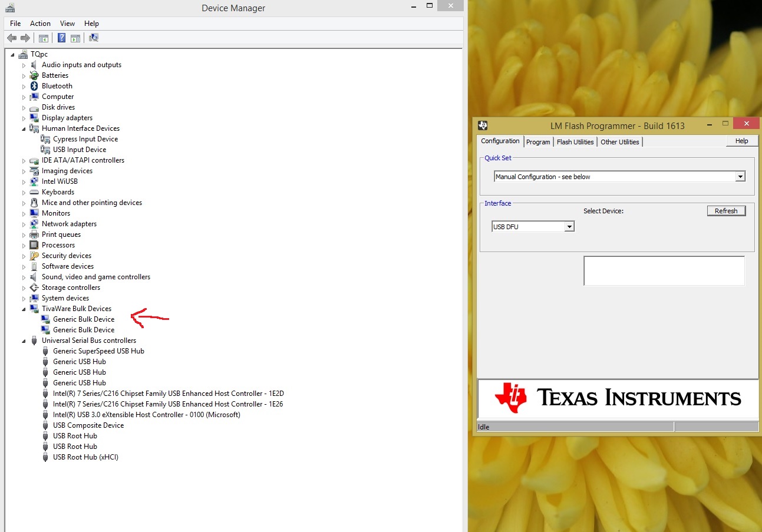This screenshot has width=762, height=532.
Task: Click the Keyboards category icon
Action: tap(34, 192)
